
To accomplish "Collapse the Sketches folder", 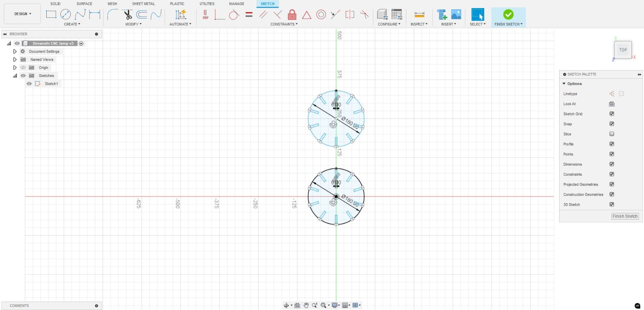I will (x=15, y=76).
